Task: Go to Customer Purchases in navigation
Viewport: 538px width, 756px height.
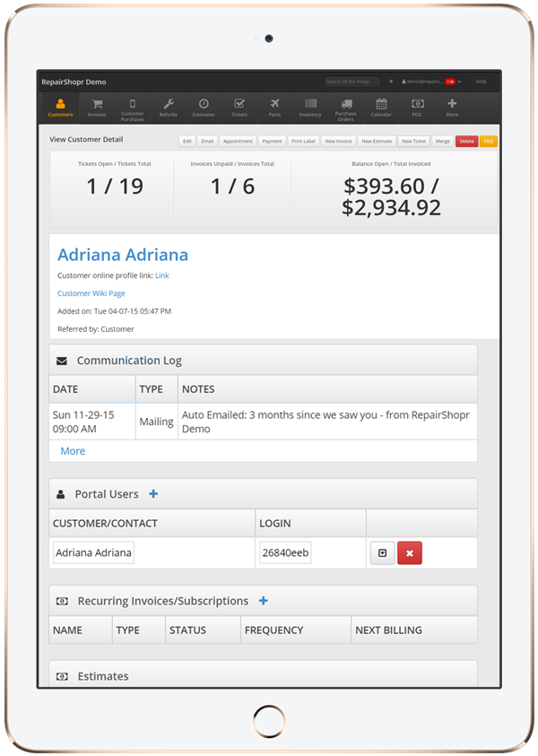Action: 133,109
